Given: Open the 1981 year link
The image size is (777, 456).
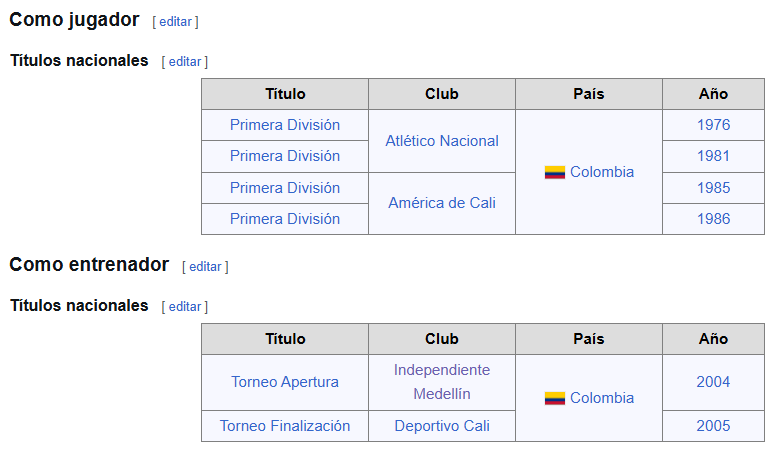Looking at the screenshot, I should pos(714,156).
